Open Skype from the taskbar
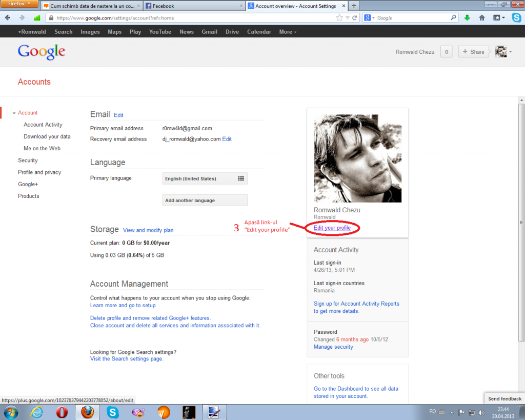525x420 pixels. 112,412
